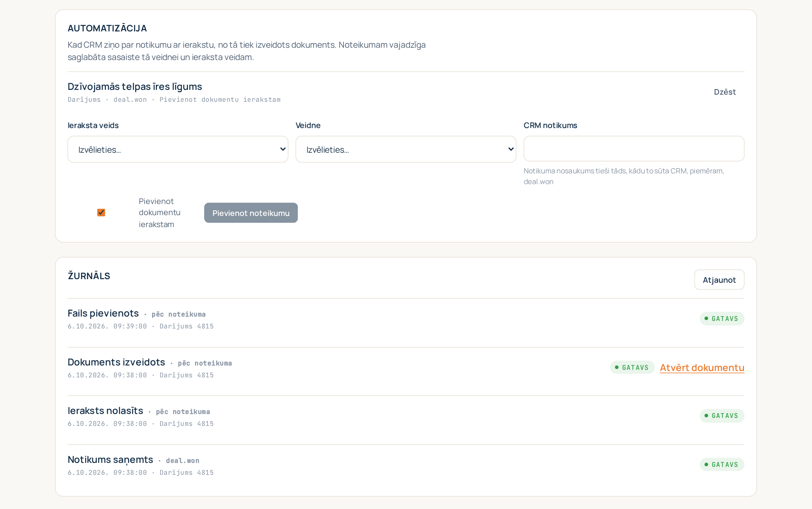This screenshot has width=812, height=509.
Task: Click the Pievienot dokumentu ierakstam checkbox label
Action: pyautogui.click(x=160, y=213)
